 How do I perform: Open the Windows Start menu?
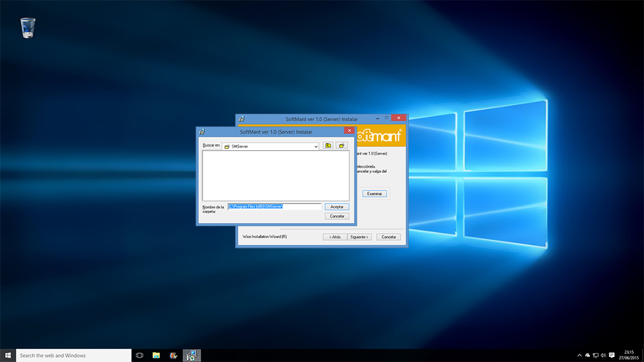click(8, 355)
